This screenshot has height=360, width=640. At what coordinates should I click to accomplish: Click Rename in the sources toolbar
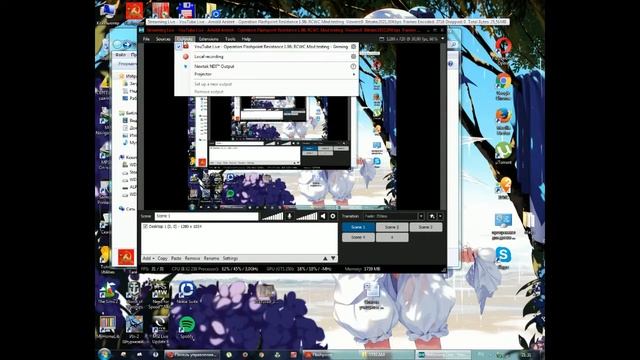[211, 258]
